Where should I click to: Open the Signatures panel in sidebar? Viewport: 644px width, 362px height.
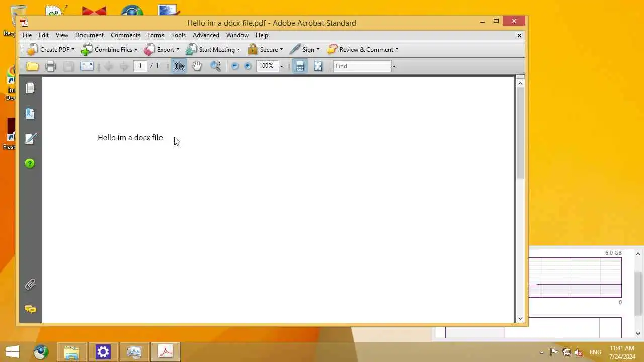pyautogui.click(x=30, y=138)
